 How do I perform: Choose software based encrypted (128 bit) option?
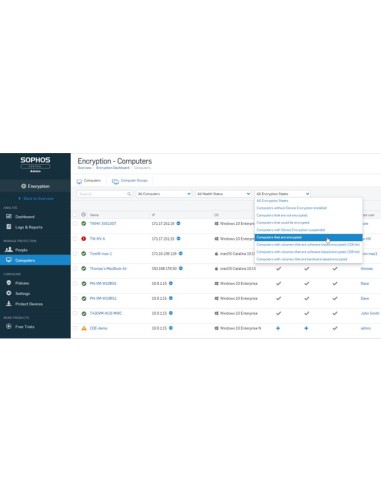point(308,245)
